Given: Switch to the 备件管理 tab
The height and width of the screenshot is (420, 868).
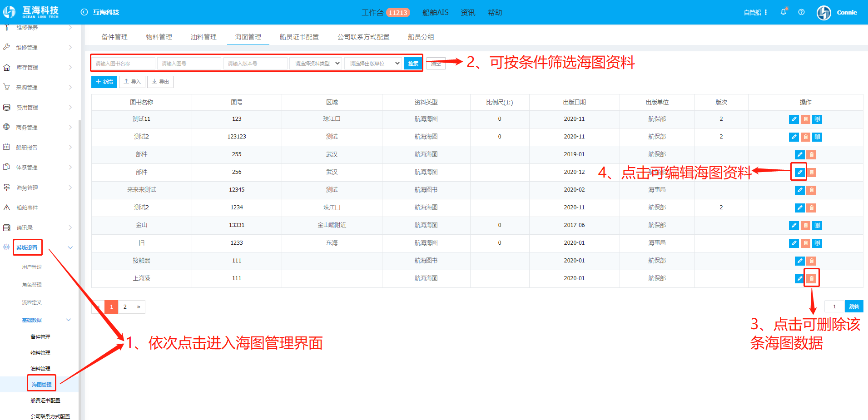Looking at the screenshot, I should coord(114,37).
